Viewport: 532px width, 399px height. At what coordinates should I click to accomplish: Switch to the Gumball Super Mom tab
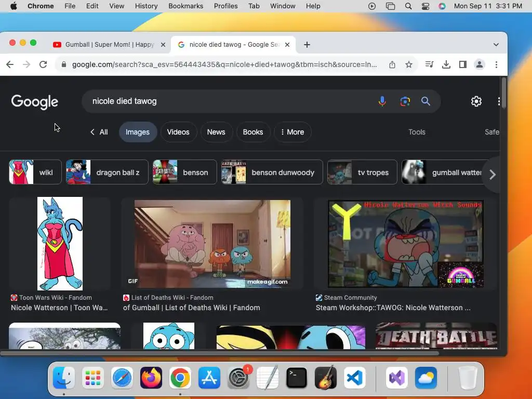(109, 45)
